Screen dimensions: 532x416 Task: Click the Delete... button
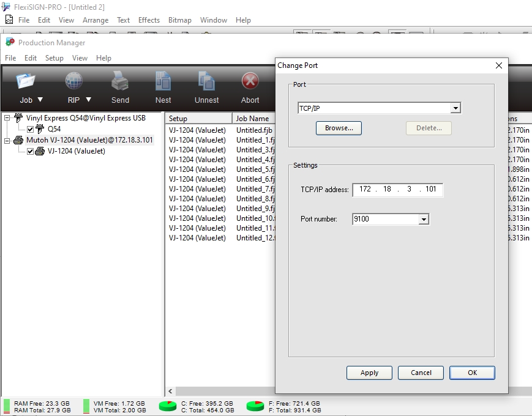tap(429, 128)
